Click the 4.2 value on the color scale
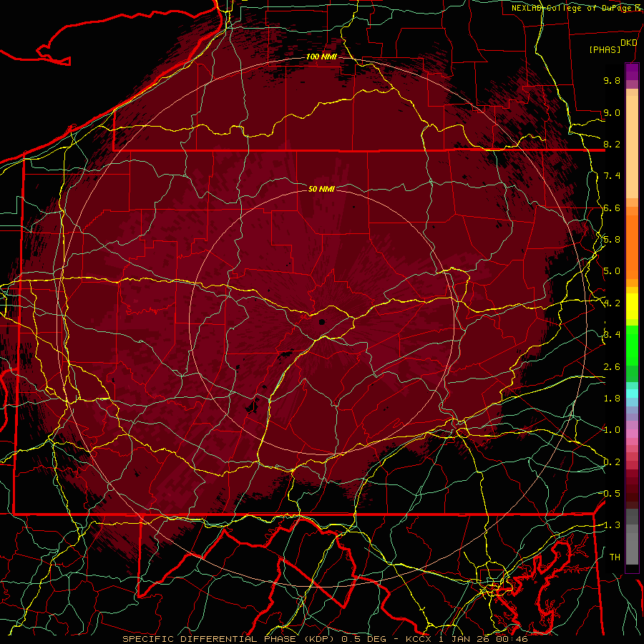This screenshot has width=644, height=644. click(612, 303)
